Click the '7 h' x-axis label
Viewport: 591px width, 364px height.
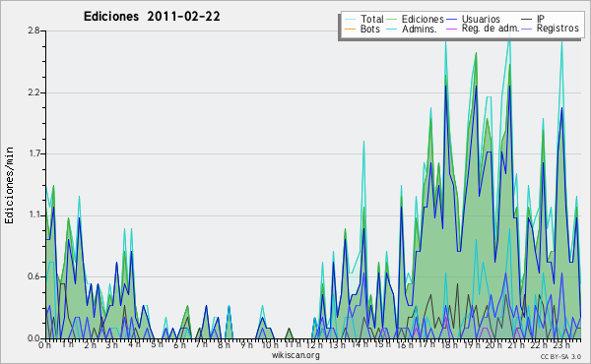coord(201,344)
